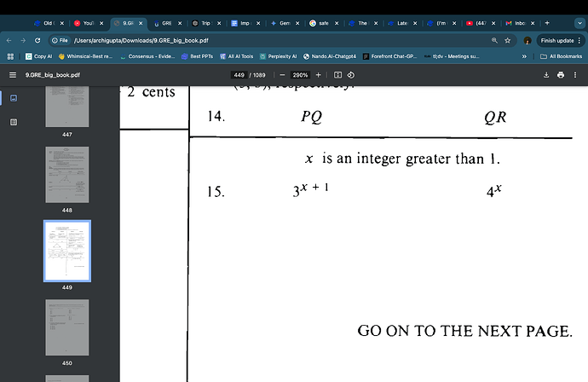The width and height of the screenshot is (588, 382).
Task: Click the page number field showing 449
Action: coord(239,75)
